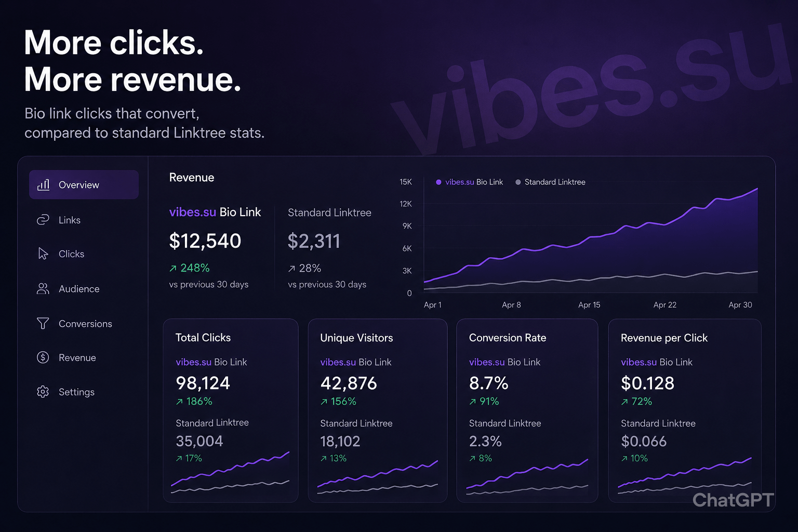Click the up arrow next to 10%

624,459
